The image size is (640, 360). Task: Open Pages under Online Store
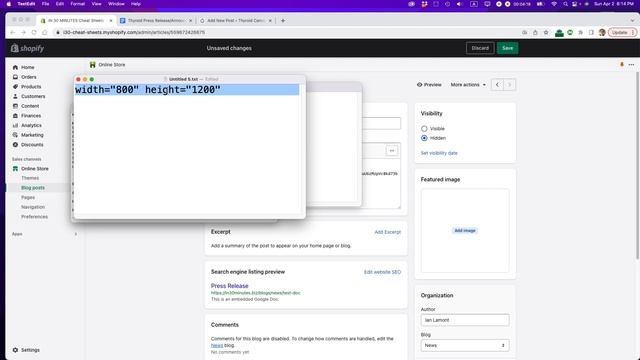pos(28,198)
